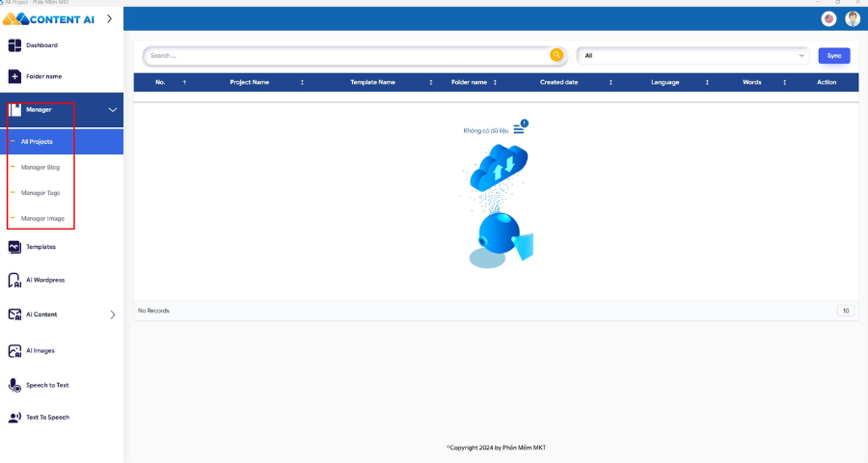The image size is (868, 463).
Task: Click the search text field
Action: 347,55
